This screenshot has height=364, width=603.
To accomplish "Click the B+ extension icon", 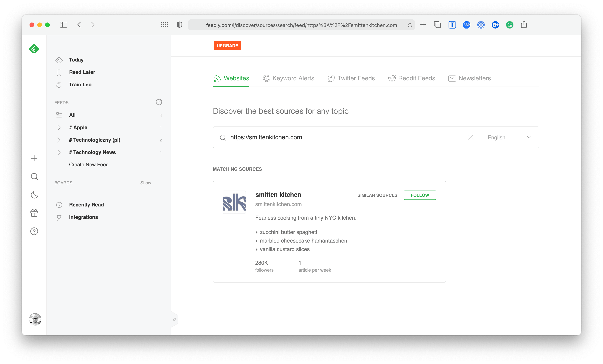I will 495,25.
